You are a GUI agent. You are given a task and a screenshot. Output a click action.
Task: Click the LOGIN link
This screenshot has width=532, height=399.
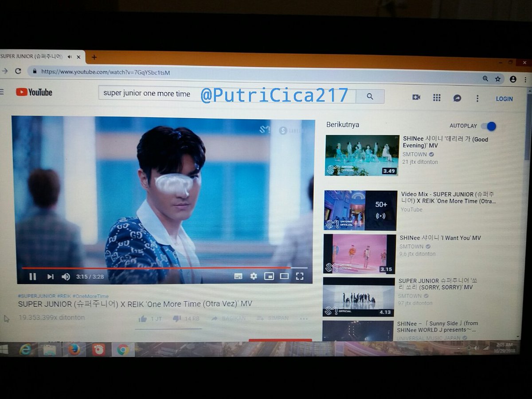pyautogui.click(x=504, y=99)
